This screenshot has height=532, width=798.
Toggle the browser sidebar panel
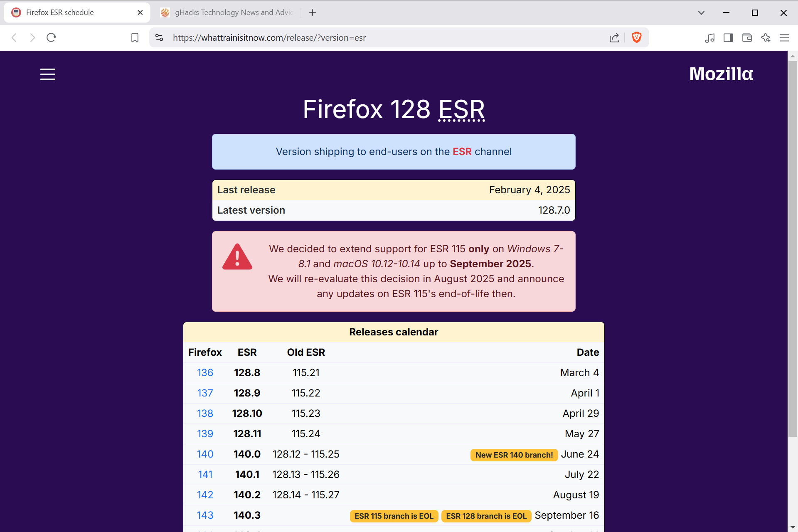click(x=728, y=37)
